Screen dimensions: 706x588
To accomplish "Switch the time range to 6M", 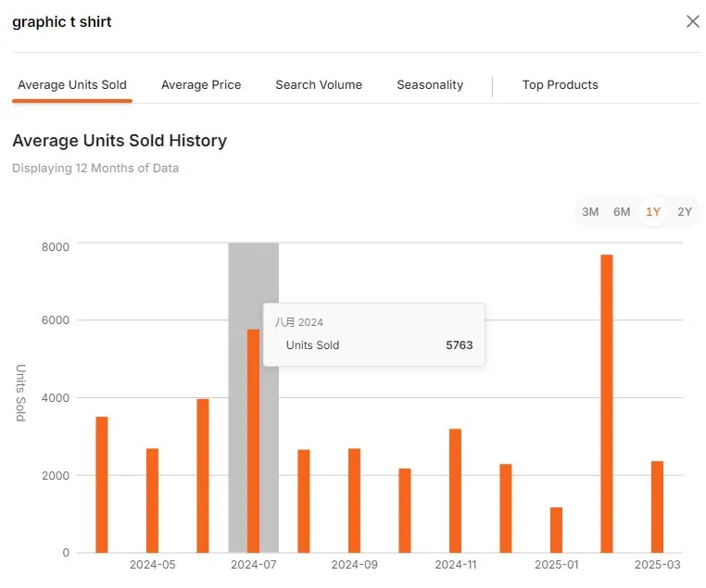I will (622, 211).
